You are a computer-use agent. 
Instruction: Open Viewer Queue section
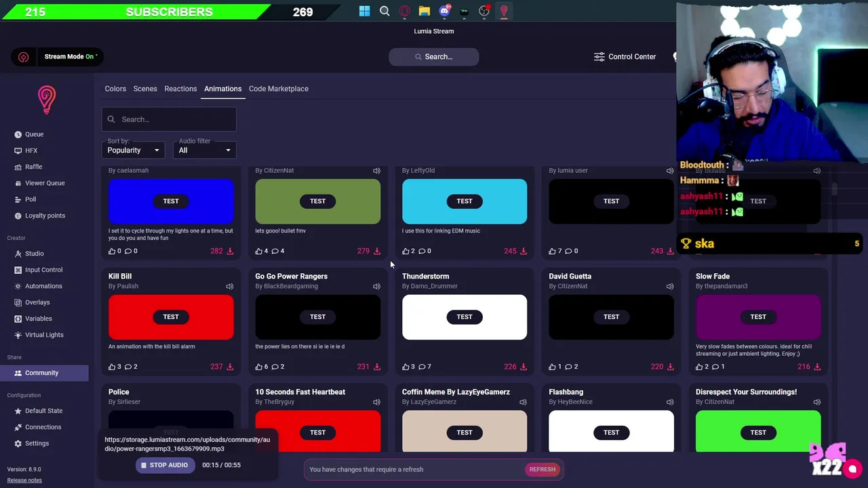pos(44,183)
